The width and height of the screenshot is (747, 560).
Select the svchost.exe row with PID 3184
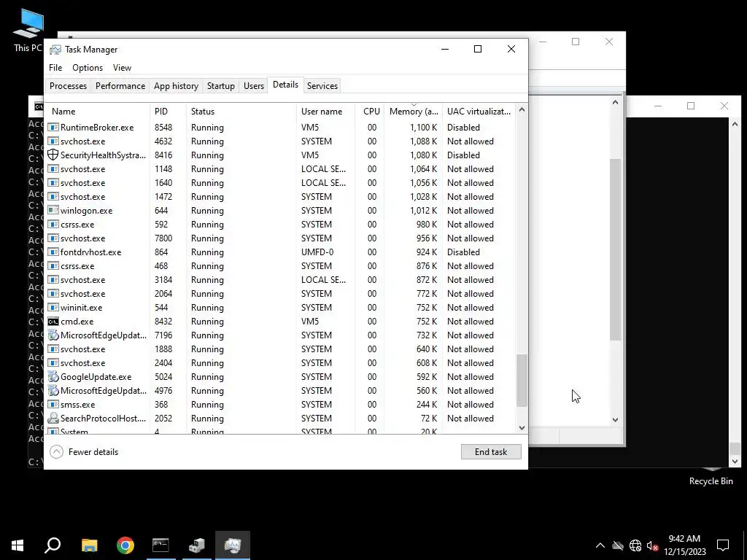[281, 279]
